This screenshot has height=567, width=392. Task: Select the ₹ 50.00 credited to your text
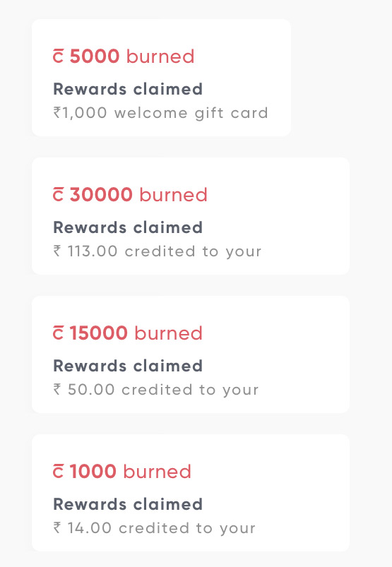(x=156, y=390)
